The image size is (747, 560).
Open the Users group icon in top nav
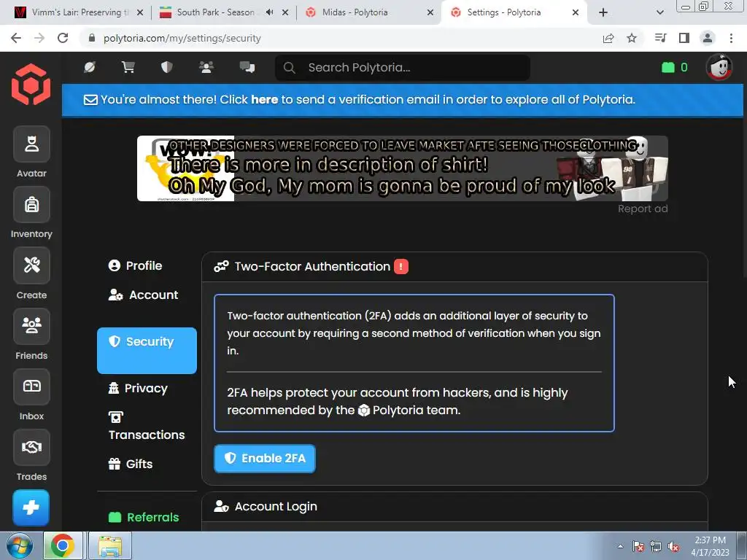pyautogui.click(x=206, y=68)
